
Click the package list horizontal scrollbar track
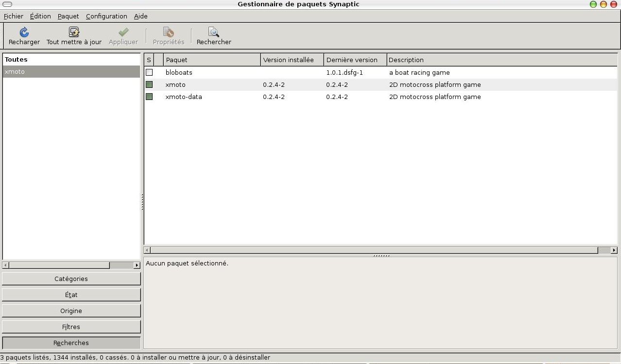pyautogui.click(x=604, y=250)
